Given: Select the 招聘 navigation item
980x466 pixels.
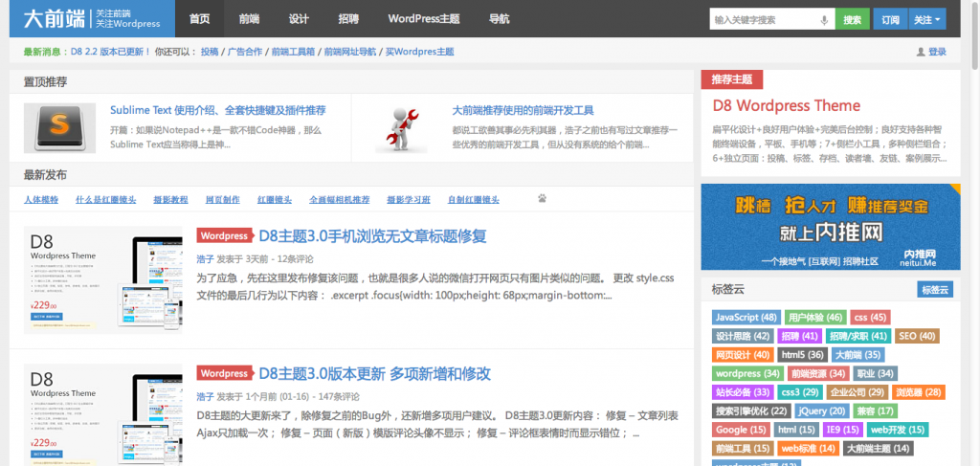Looking at the screenshot, I should pos(348,19).
